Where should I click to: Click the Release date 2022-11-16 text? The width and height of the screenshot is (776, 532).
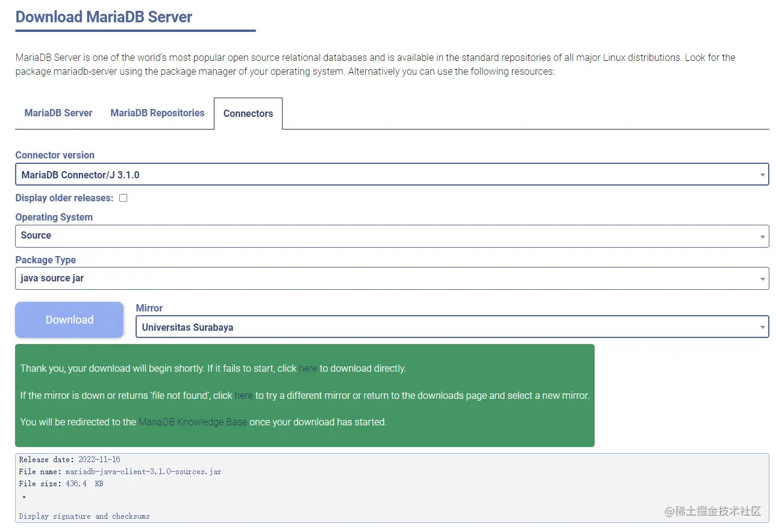coord(69,459)
